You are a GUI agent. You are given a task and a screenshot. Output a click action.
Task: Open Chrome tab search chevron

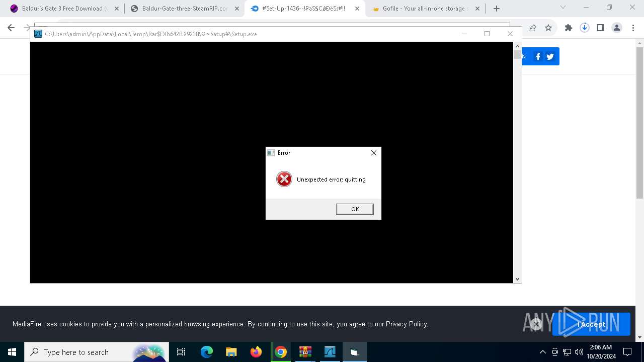(563, 7)
